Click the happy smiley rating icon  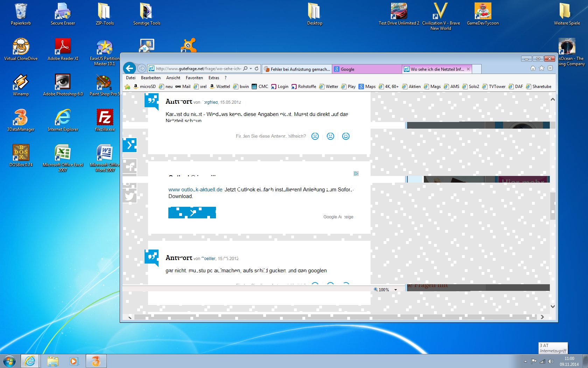point(346,136)
